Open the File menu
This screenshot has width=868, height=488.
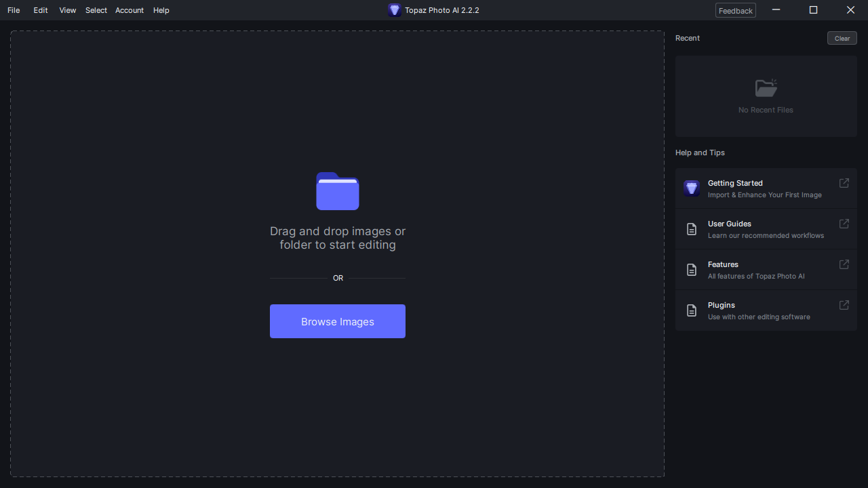click(13, 10)
